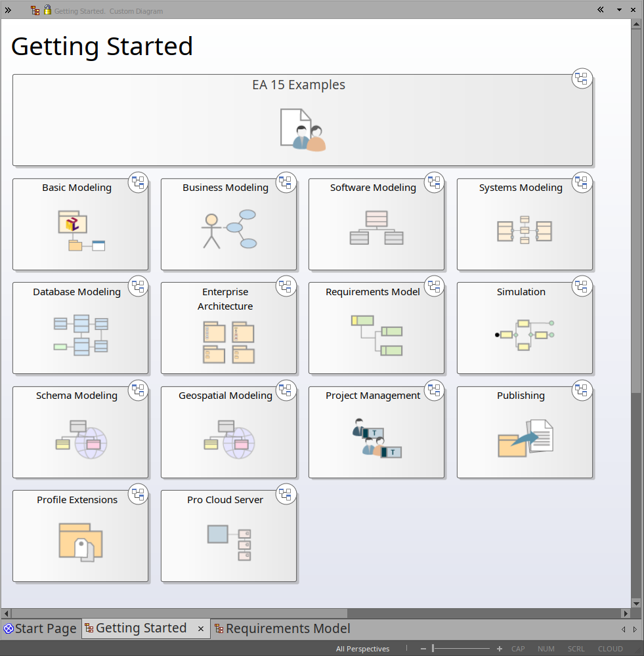
Task: Collapse the panel with the top-right double chevron
Action: (x=601, y=10)
